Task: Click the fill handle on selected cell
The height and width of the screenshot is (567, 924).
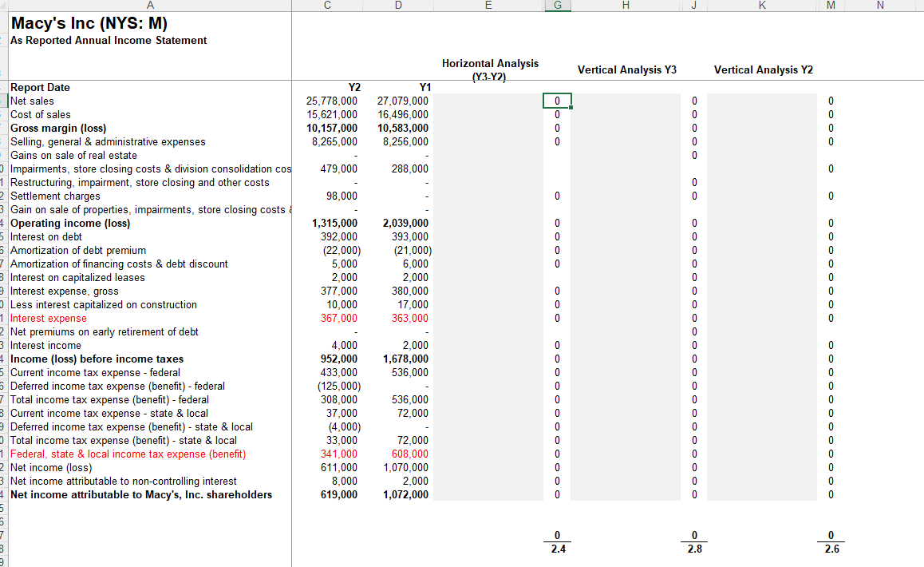Action: coord(569,106)
